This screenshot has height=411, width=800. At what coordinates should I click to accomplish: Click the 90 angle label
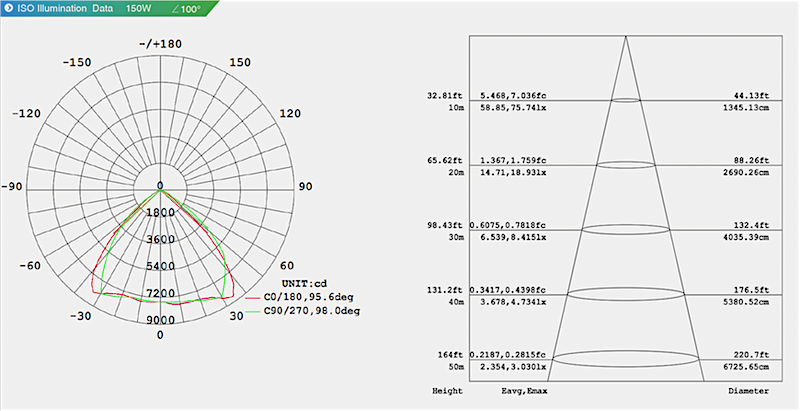(x=305, y=187)
